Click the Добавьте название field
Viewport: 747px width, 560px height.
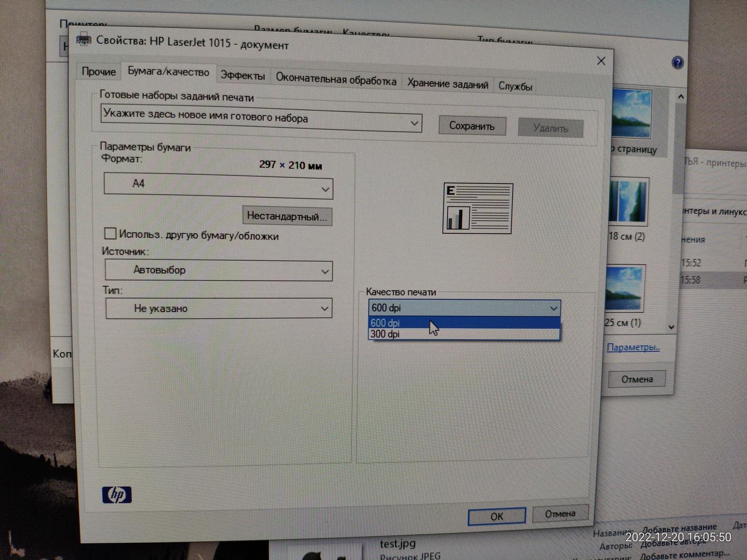(x=679, y=529)
